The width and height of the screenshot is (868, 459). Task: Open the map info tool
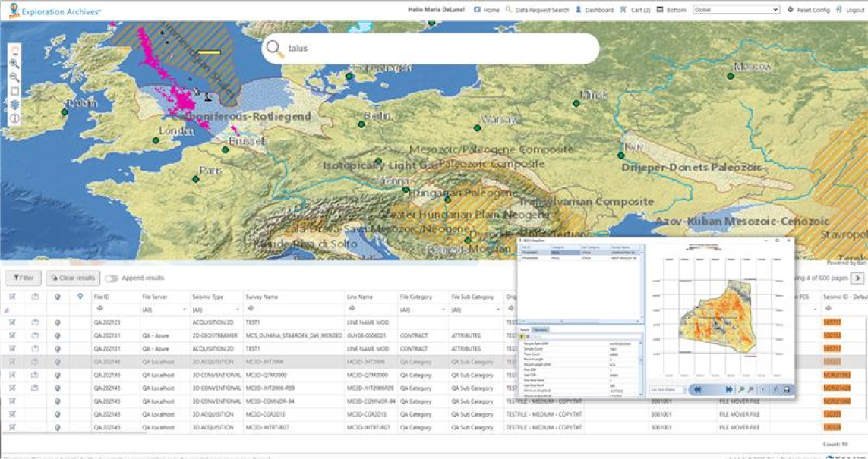pos(14,118)
